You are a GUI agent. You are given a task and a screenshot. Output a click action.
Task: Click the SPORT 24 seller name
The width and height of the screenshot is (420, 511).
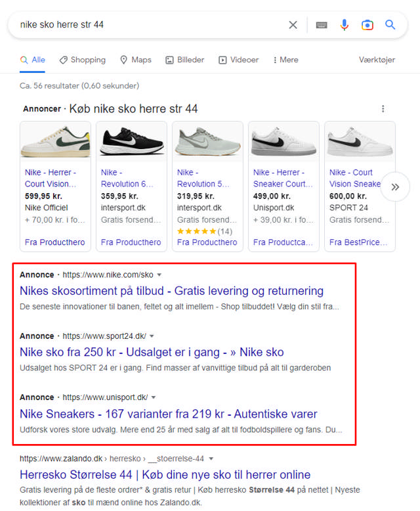coord(348,208)
